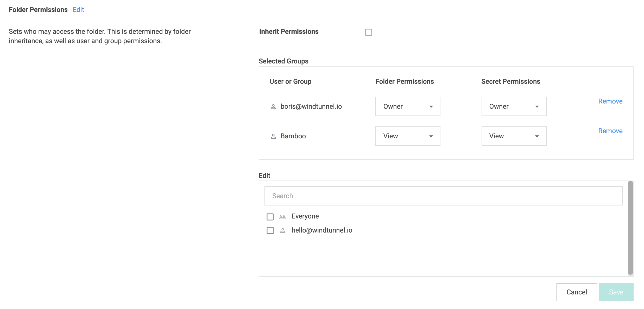This screenshot has height=309, width=644.
Task: Remove Bamboo from selected groups
Action: click(x=610, y=131)
